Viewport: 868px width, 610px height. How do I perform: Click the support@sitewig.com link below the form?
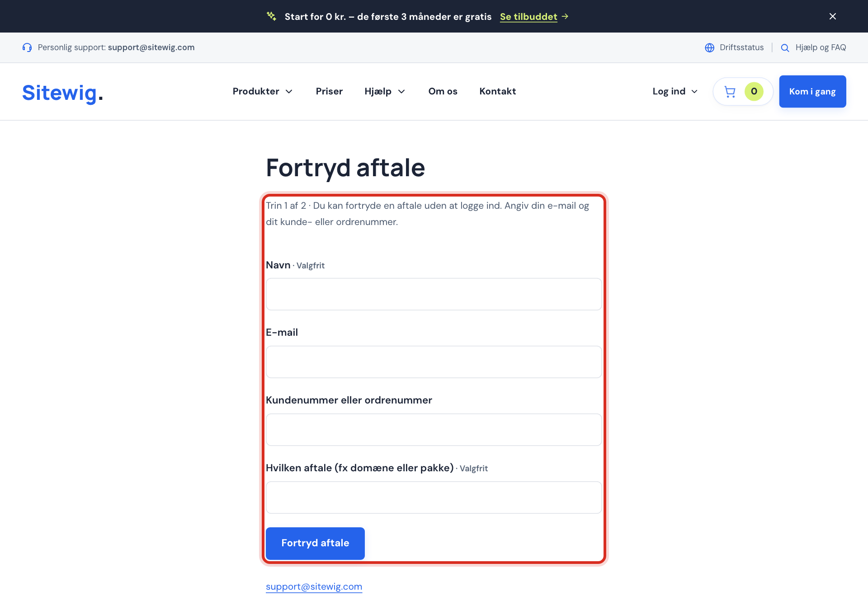pyautogui.click(x=314, y=587)
